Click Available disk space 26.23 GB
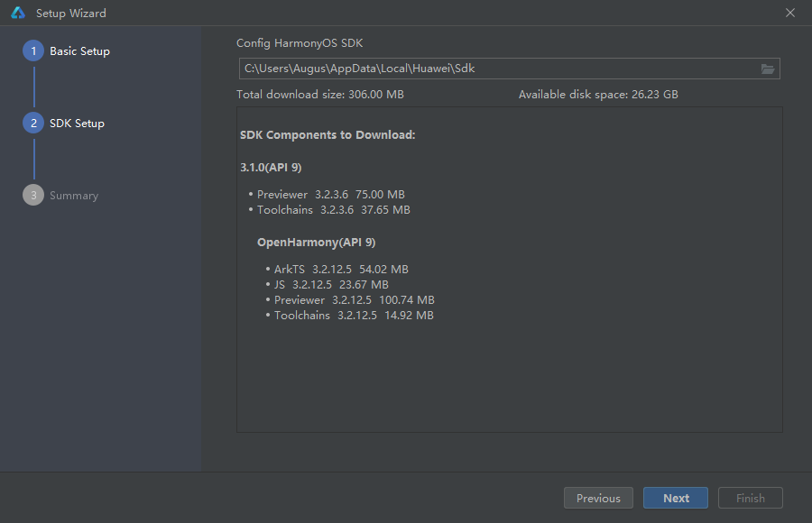Image resolution: width=812 pixels, height=523 pixels. point(598,95)
